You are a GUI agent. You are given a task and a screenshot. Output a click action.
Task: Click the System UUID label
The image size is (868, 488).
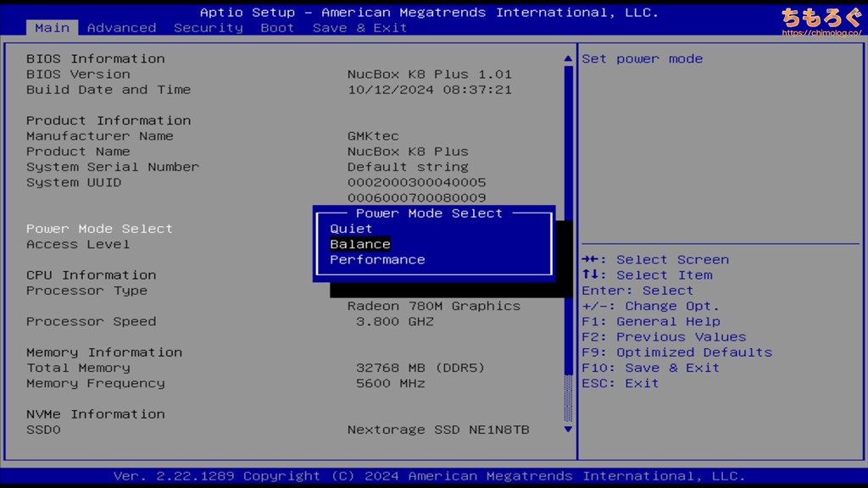click(74, 183)
